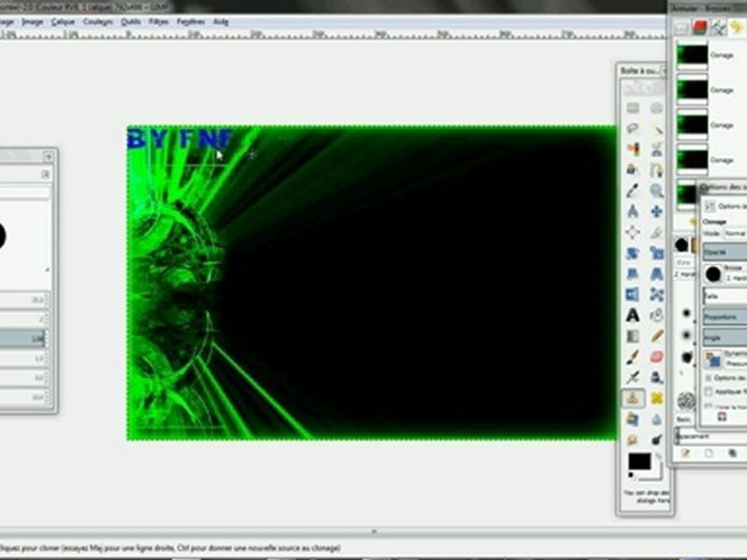Select the Ink tool
Image resolution: width=747 pixels, height=560 pixels.
click(657, 378)
